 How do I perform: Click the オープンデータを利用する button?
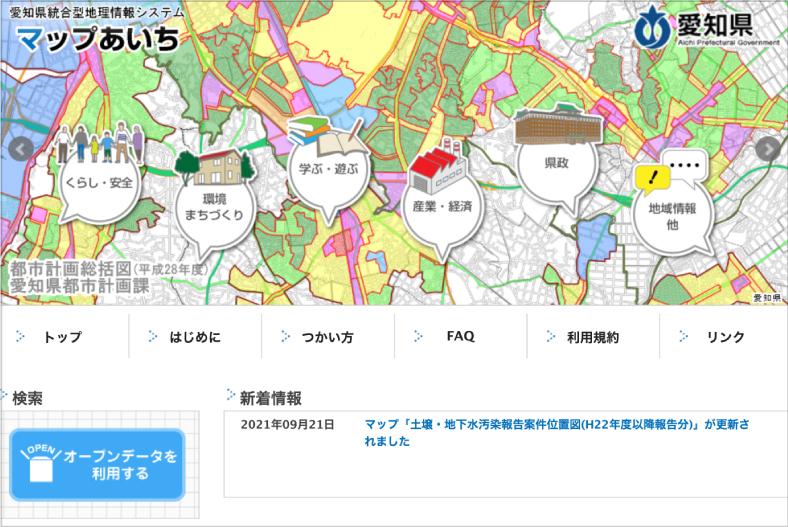[x=97, y=465]
